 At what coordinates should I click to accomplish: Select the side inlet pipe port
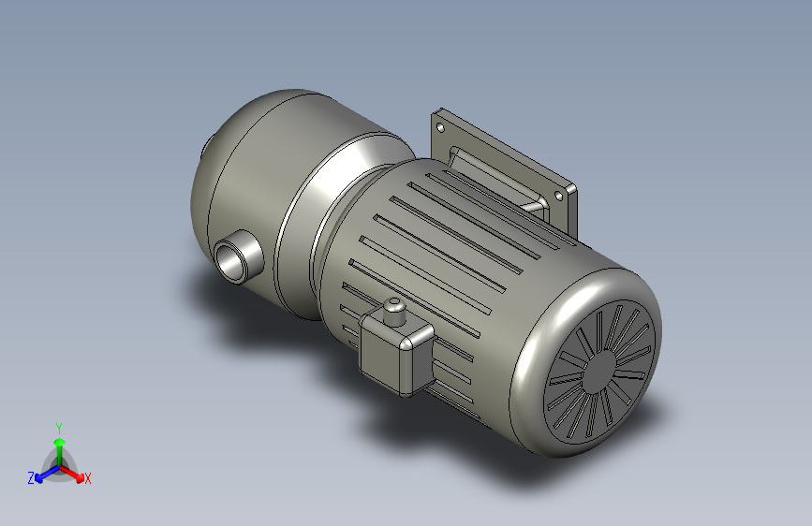pyautogui.click(x=239, y=256)
